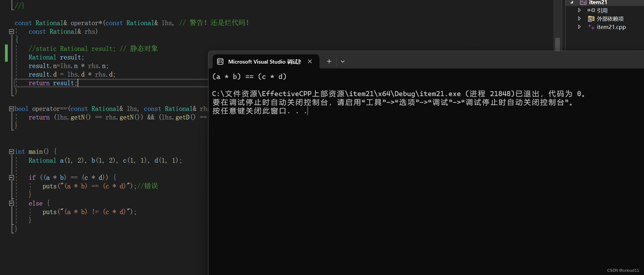Collapse the operator* function fold marker

pos(12,32)
